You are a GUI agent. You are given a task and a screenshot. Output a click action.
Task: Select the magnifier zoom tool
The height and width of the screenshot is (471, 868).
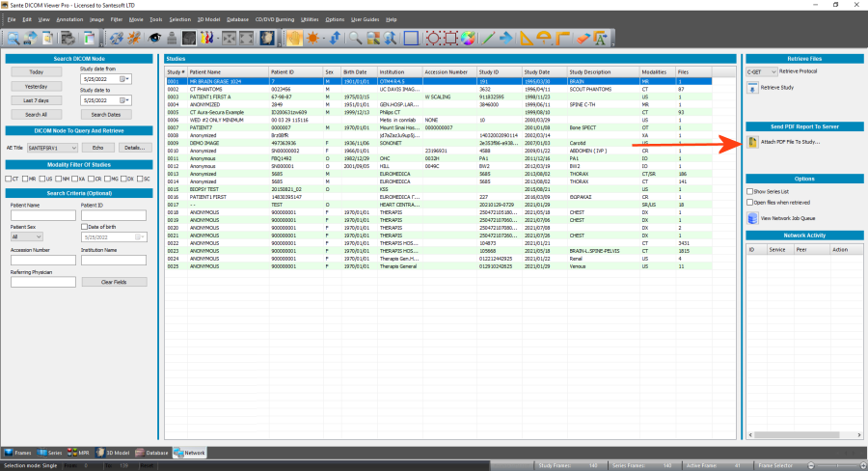click(355, 39)
